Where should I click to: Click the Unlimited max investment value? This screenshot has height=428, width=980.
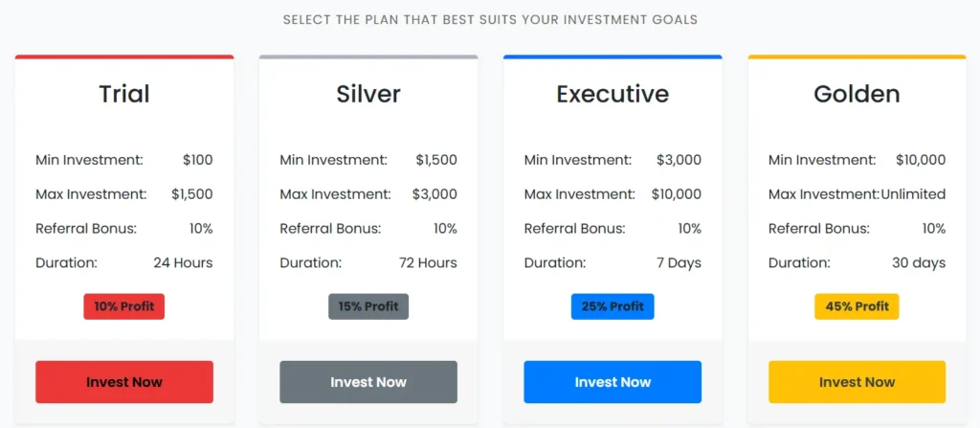point(913,194)
